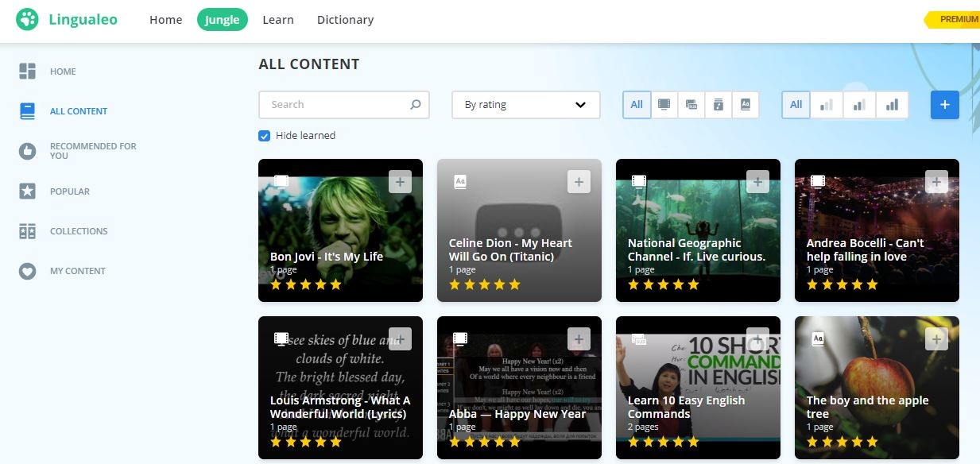Open Learn 10 Easy English Commands card
980x464 pixels.
698,388
